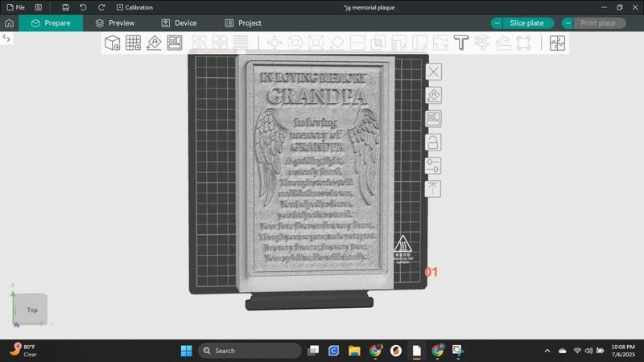Click the Top face of view cube
644x362 pixels.
pos(32,310)
